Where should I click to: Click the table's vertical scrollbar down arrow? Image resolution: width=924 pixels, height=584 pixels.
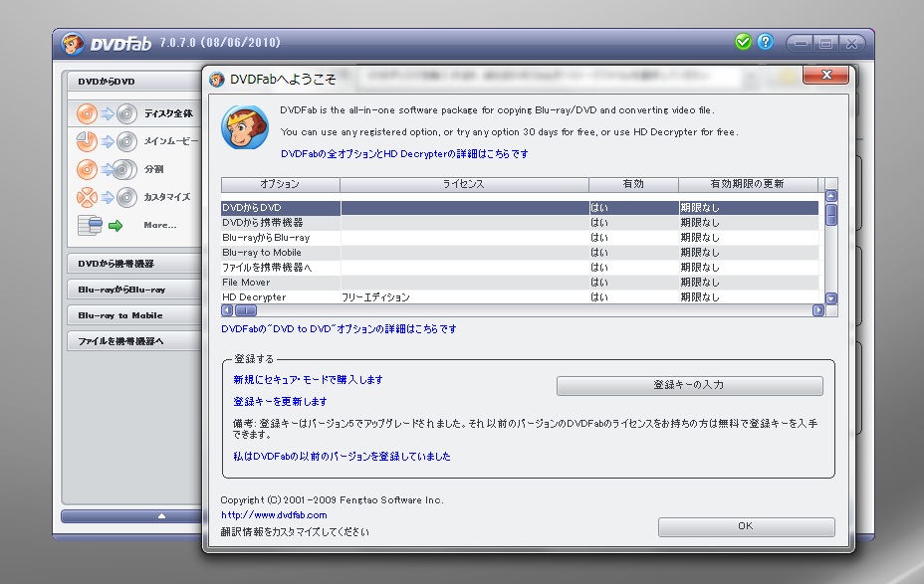(x=831, y=298)
